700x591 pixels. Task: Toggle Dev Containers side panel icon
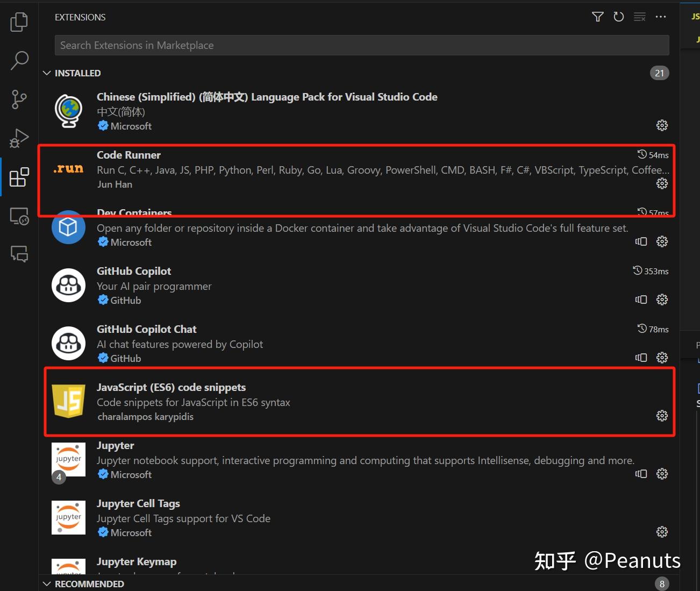pos(641,241)
